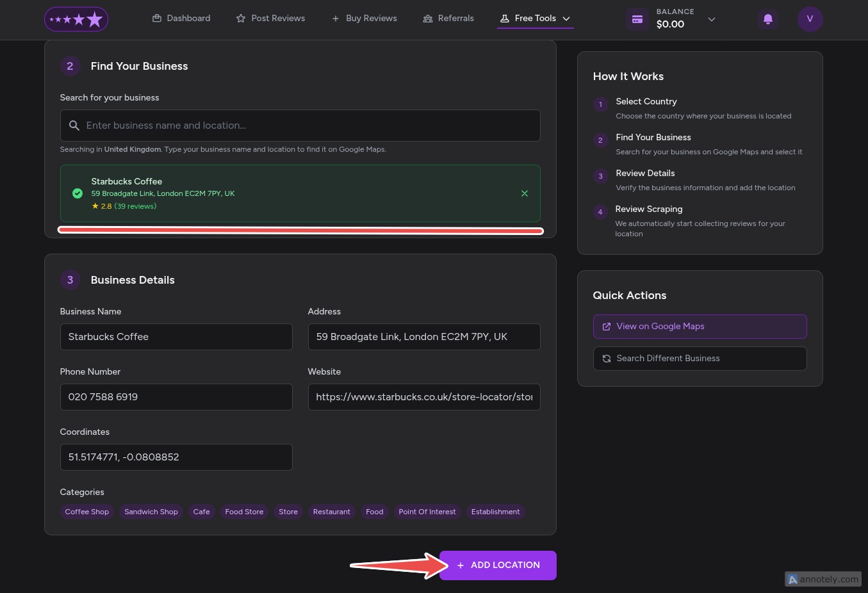Screen dimensions: 868x593
Task: Open the notifications bell
Action: tap(767, 19)
